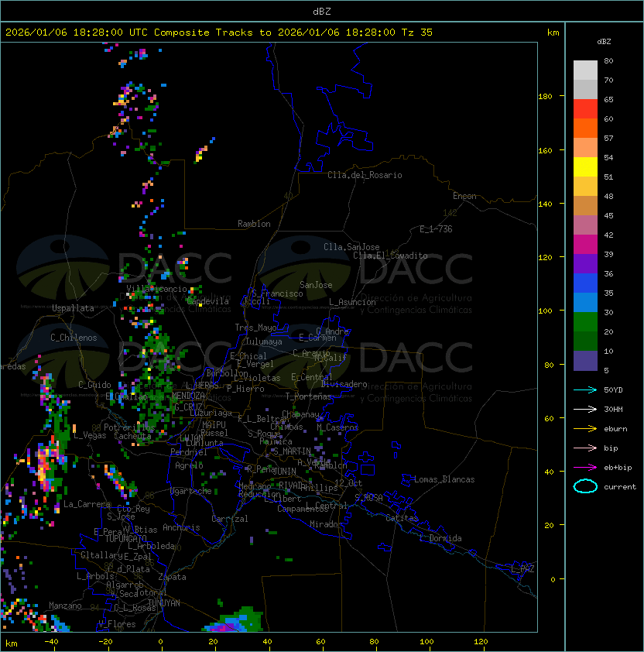Select the red swatch in dBZ scale
The height and width of the screenshot is (652, 644).
pyautogui.click(x=585, y=108)
